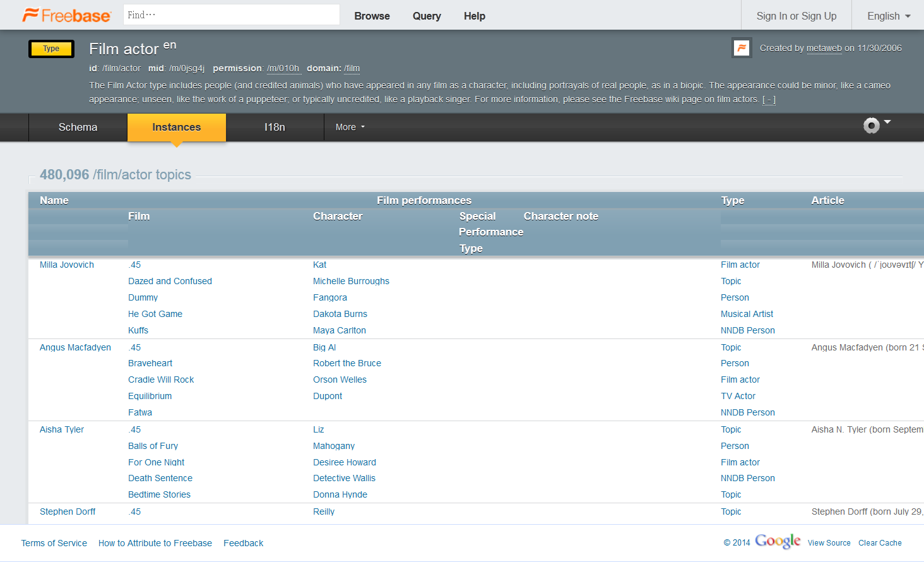The image size is (924, 562).
Task: Open character Dakota Burns
Action: 340,314
